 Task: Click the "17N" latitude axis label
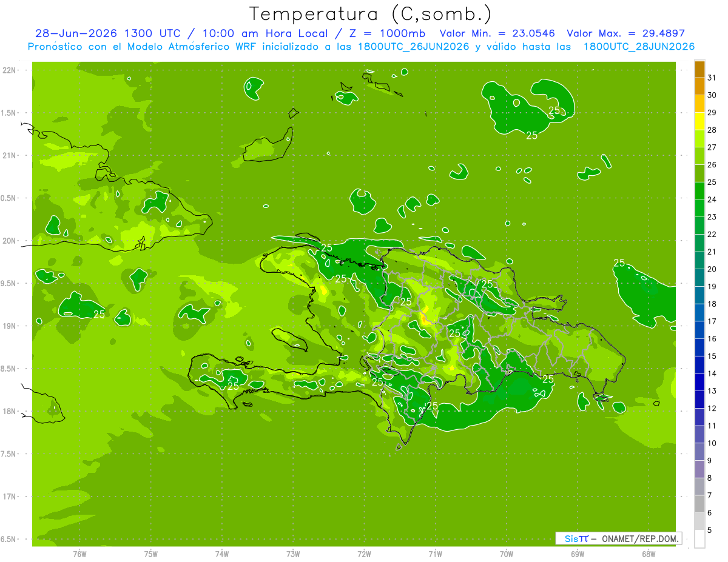click(9, 497)
